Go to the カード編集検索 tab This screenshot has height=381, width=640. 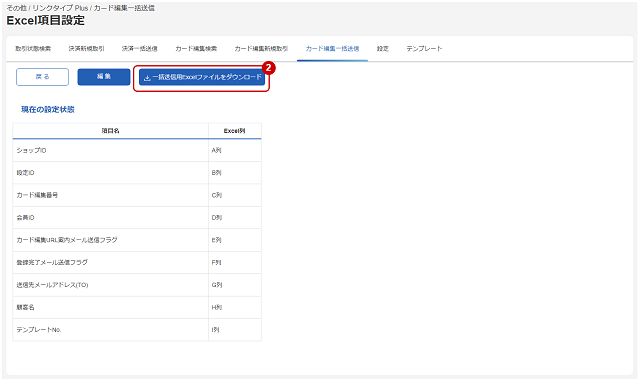196,49
